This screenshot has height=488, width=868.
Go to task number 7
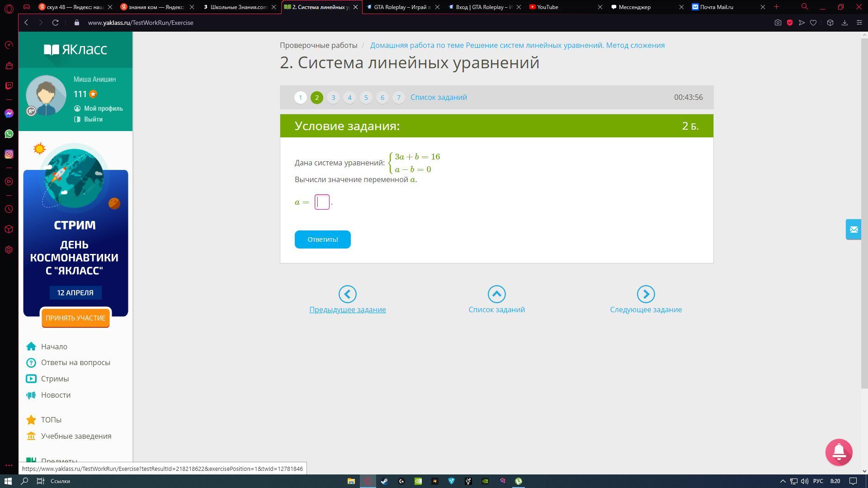(x=398, y=98)
